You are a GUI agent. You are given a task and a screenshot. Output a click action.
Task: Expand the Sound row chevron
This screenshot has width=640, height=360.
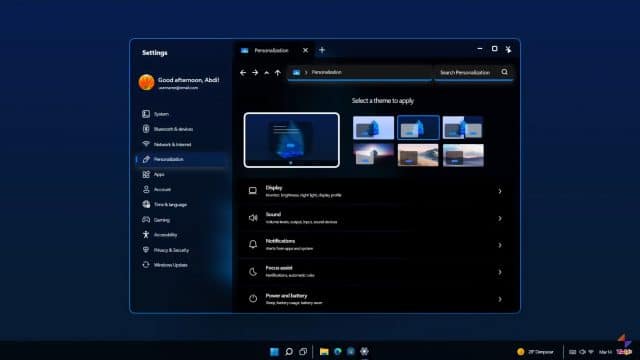[500, 218]
